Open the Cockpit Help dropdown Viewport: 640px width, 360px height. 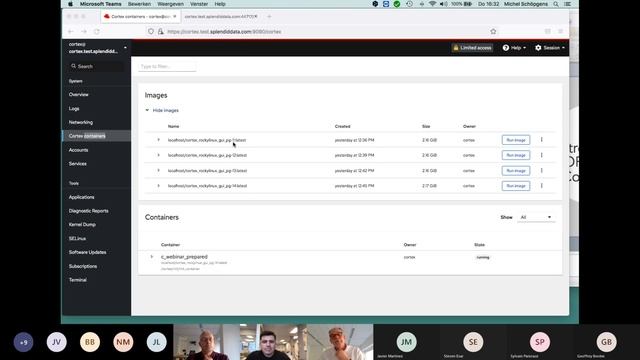pos(514,48)
